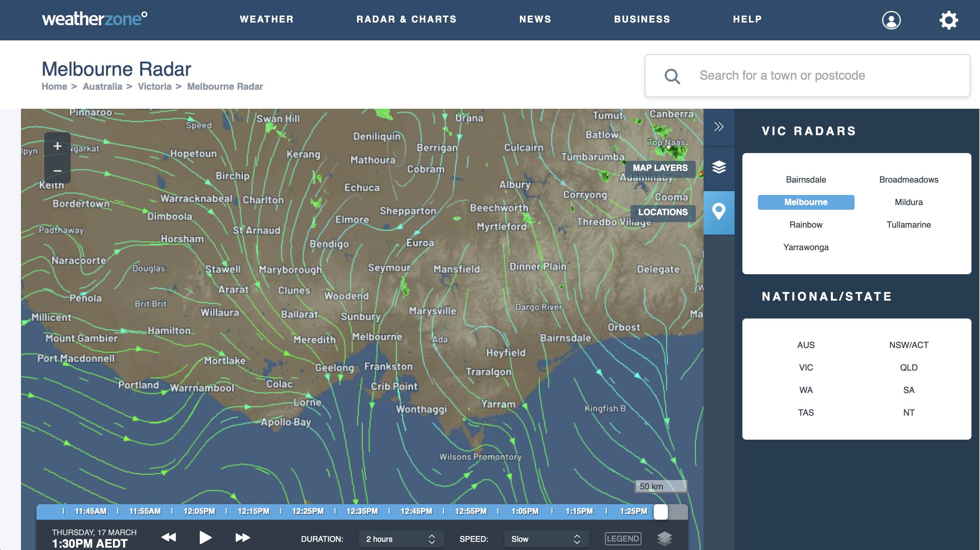Click the user account profile icon

[x=891, y=20]
